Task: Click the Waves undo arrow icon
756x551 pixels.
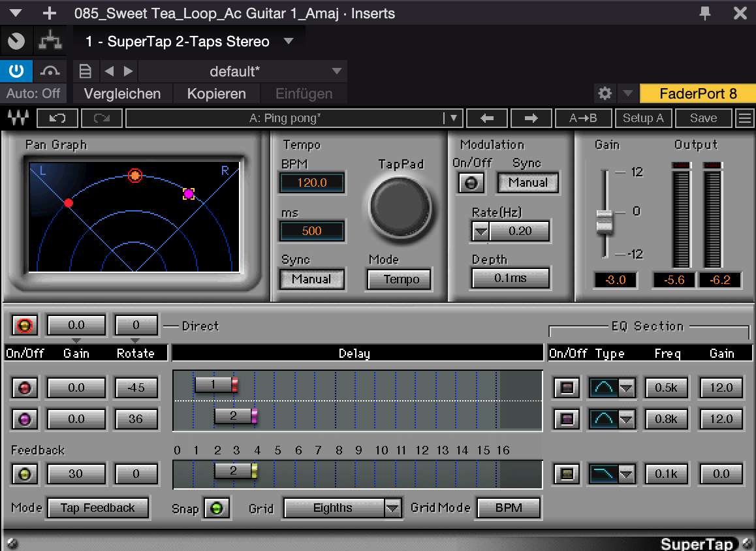Action: coord(57,118)
